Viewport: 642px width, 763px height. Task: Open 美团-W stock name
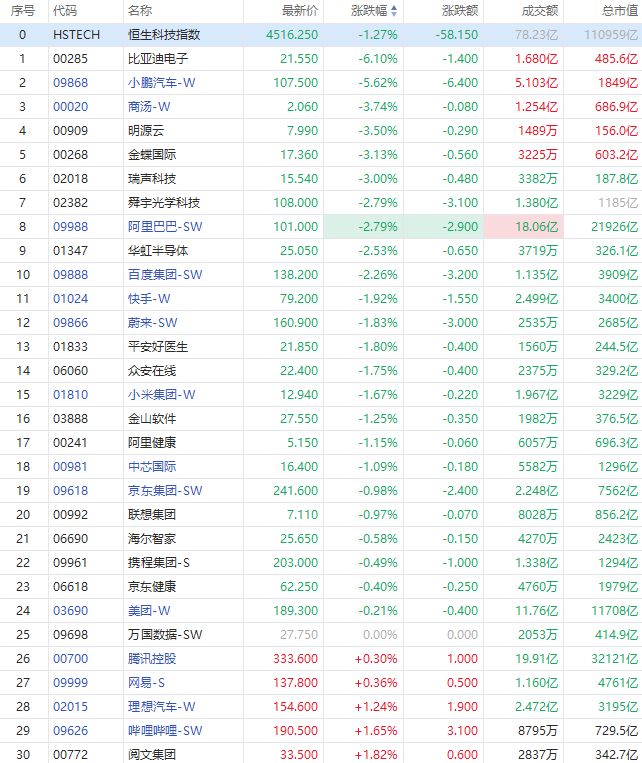(149, 611)
